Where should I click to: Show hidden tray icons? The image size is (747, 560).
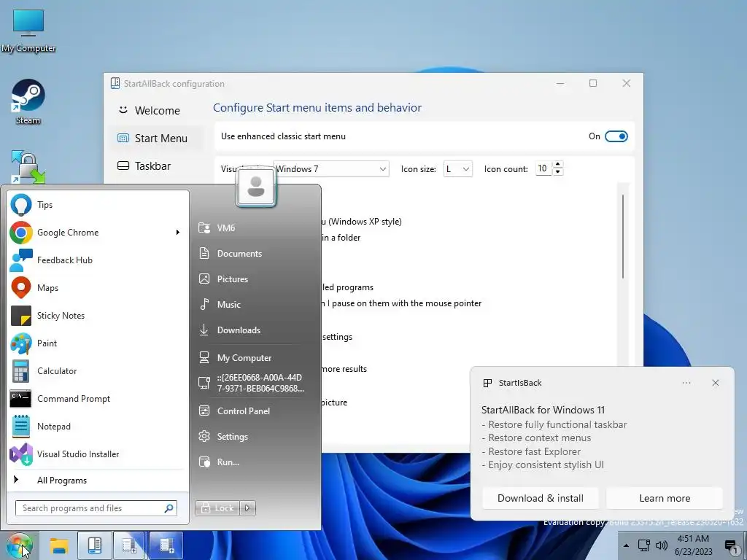626,545
